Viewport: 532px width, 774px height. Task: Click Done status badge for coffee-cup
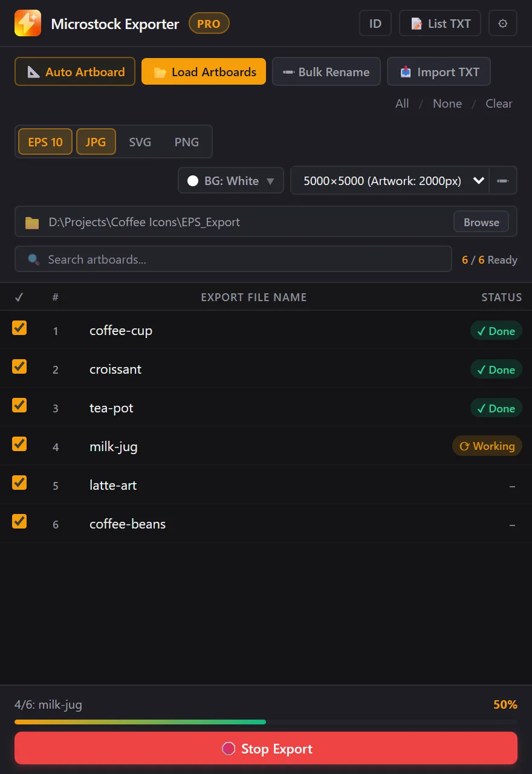pyautogui.click(x=496, y=331)
